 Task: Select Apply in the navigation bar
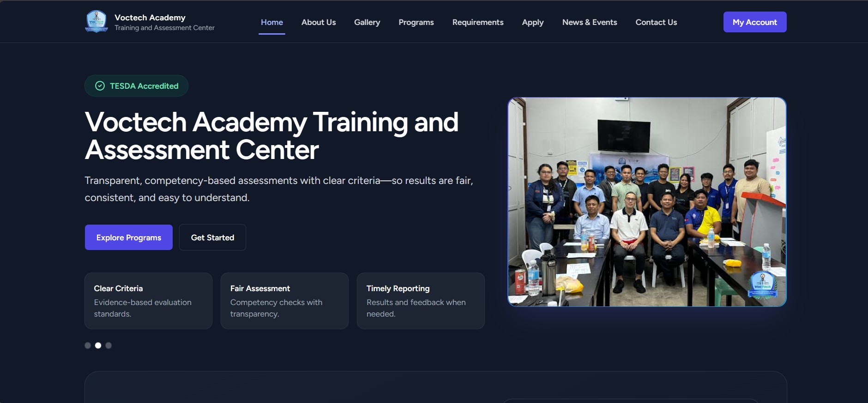532,22
